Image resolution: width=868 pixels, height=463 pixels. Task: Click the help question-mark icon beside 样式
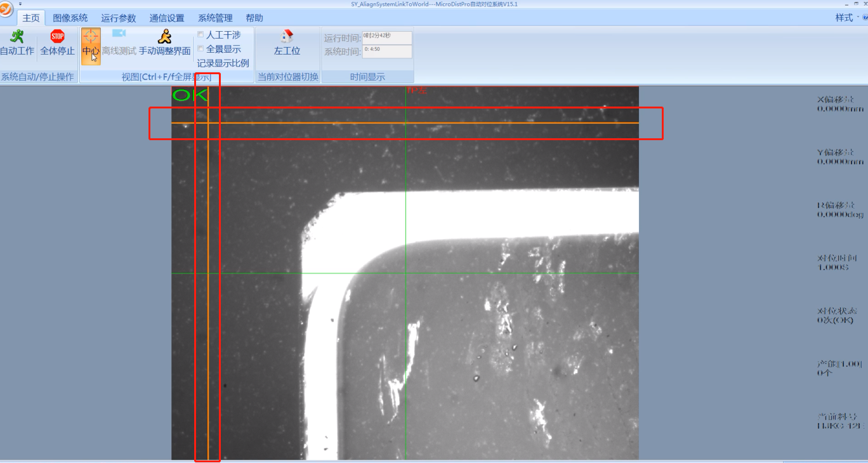pos(865,18)
